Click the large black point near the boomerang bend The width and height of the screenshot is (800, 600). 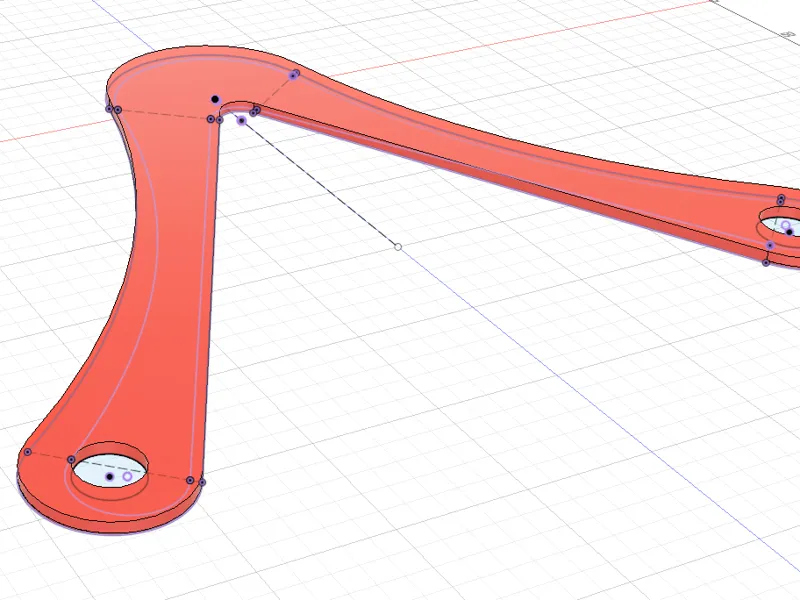pyautogui.click(x=215, y=99)
